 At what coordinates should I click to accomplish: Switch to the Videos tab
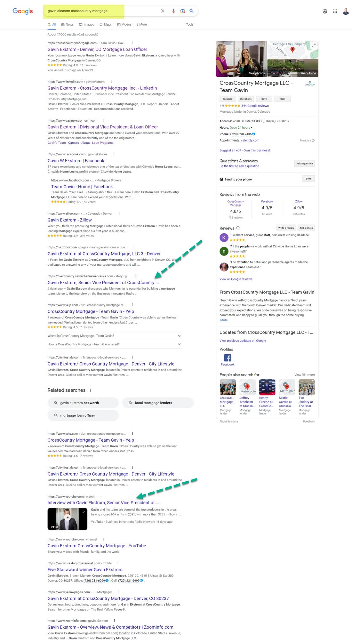pos(124,24)
